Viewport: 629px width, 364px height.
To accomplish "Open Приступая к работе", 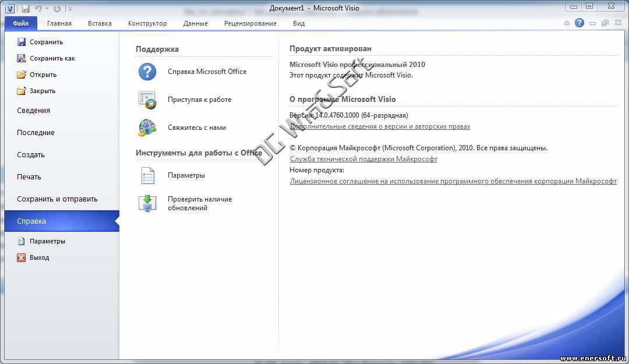I will (199, 100).
